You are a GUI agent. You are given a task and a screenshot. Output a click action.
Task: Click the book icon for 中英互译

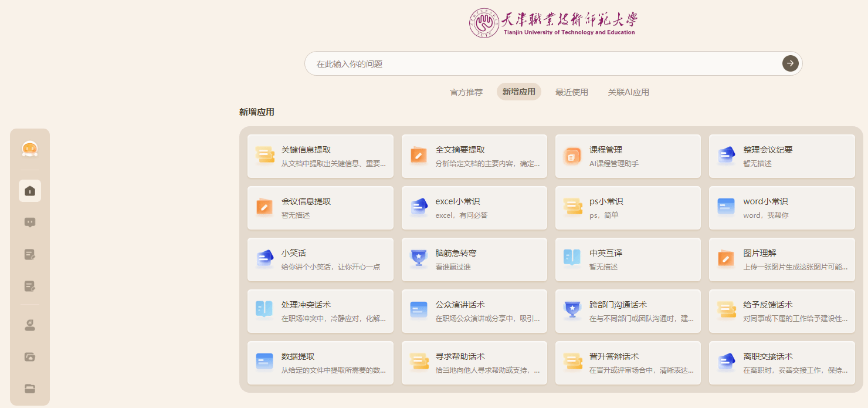click(x=572, y=259)
